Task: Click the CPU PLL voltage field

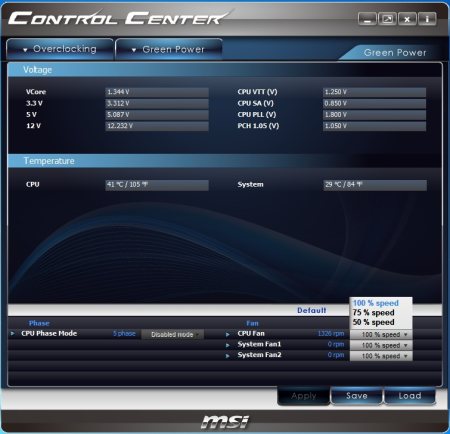Action: (x=374, y=115)
